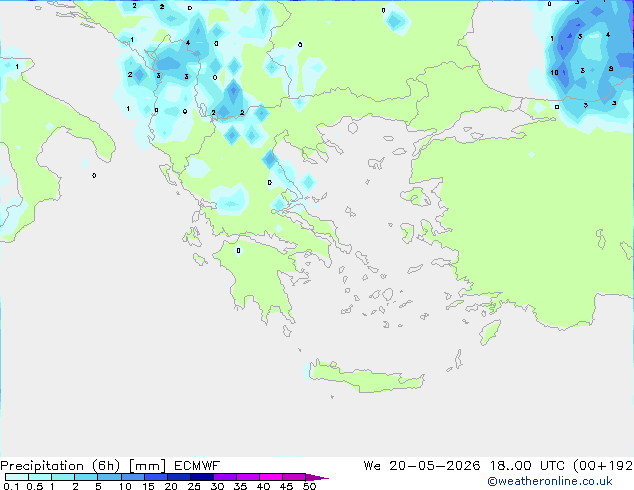Pick the dark navy swatch between 25 and 30
The width and height of the screenshot is (634, 490).
tap(202, 477)
